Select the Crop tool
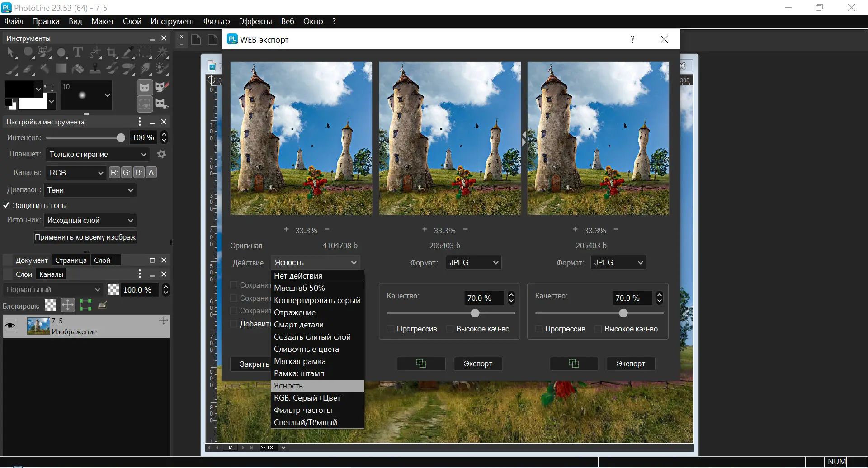868x468 pixels. [x=111, y=52]
